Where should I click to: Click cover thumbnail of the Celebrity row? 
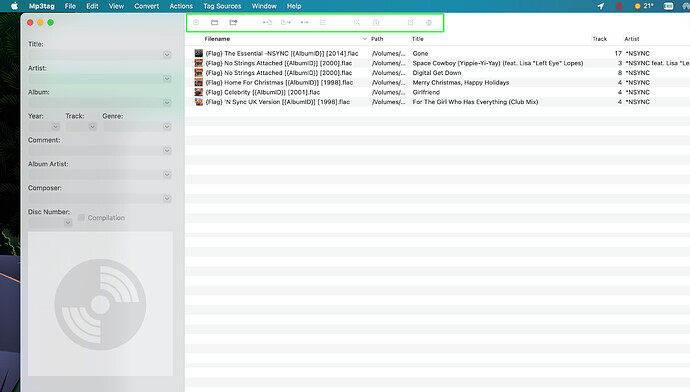click(199, 92)
